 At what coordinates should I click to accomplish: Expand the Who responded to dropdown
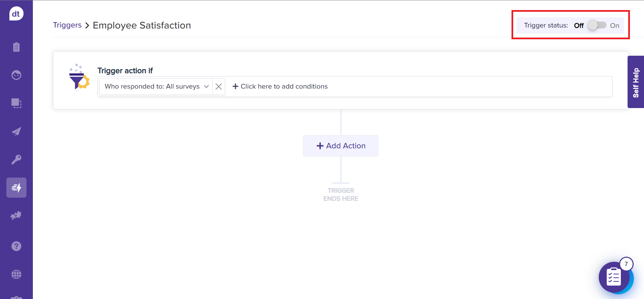point(156,87)
